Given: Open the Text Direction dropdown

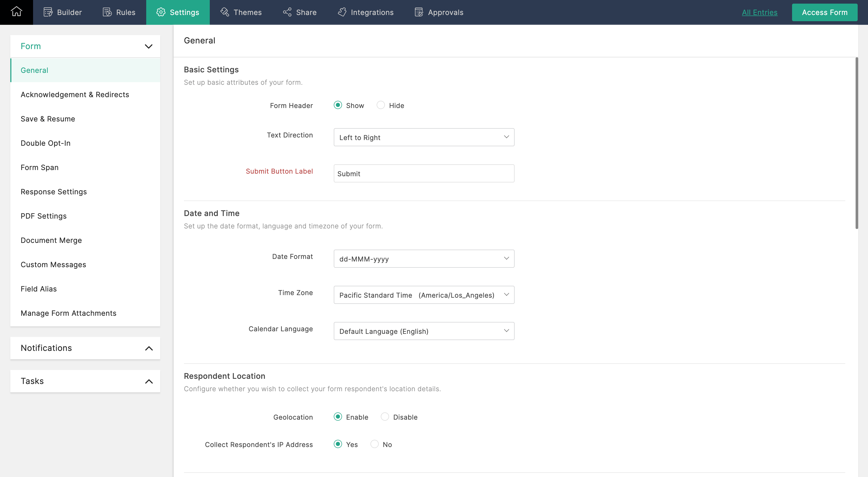Looking at the screenshot, I should pos(424,137).
